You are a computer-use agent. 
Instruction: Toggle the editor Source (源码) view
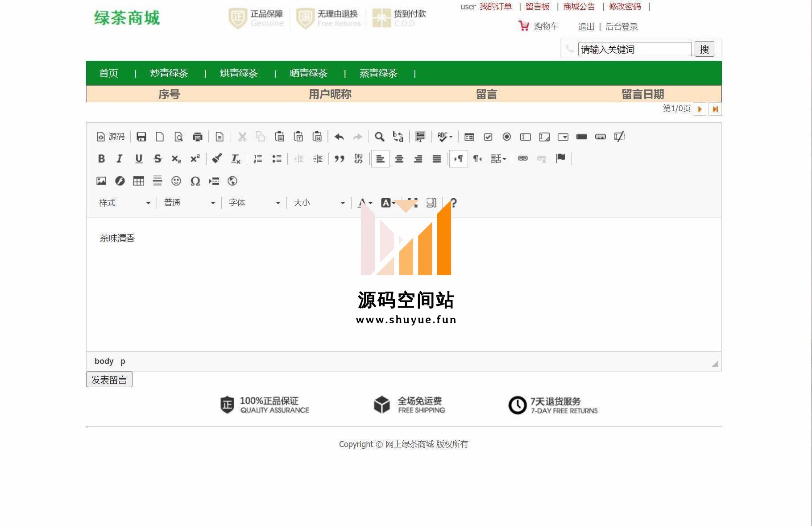111,137
